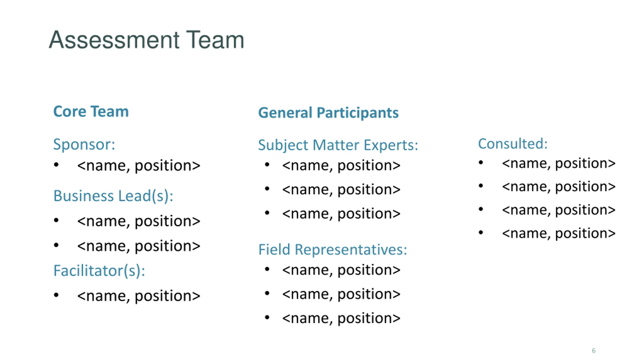
Task: Select the General Participants heading
Action: point(328,113)
